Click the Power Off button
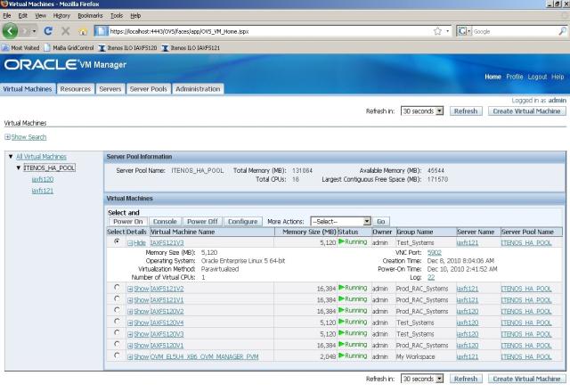The height and width of the screenshot is (392, 570). click(x=202, y=222)
